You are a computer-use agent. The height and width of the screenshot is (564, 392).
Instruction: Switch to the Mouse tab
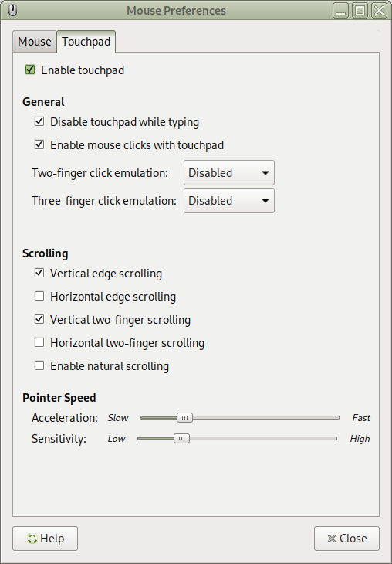point(35,42)
